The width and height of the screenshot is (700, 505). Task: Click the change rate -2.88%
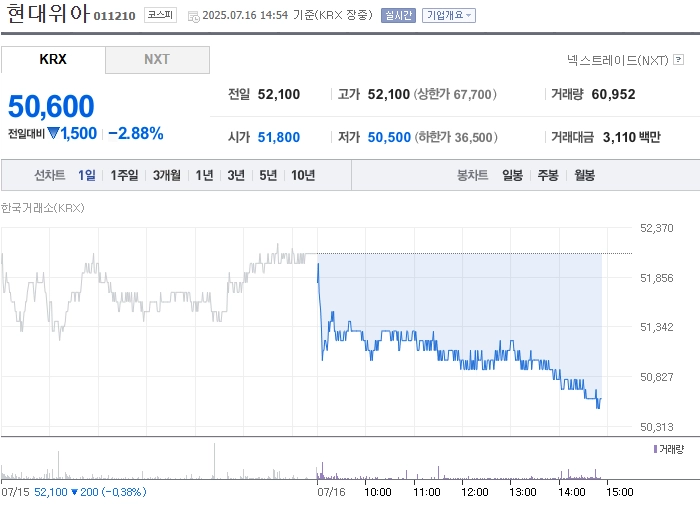[136, 133]
